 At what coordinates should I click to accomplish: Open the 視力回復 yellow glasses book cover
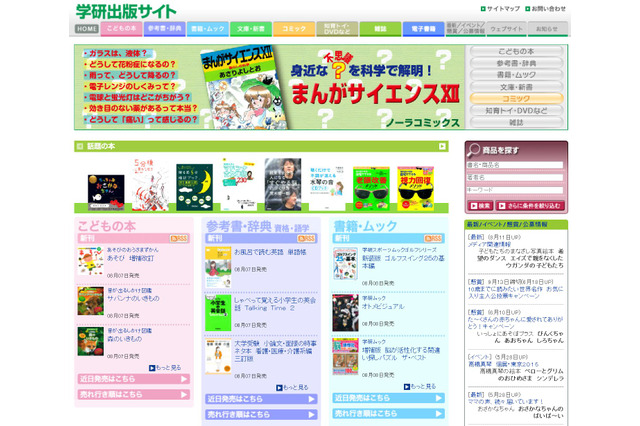pos(416,189)
